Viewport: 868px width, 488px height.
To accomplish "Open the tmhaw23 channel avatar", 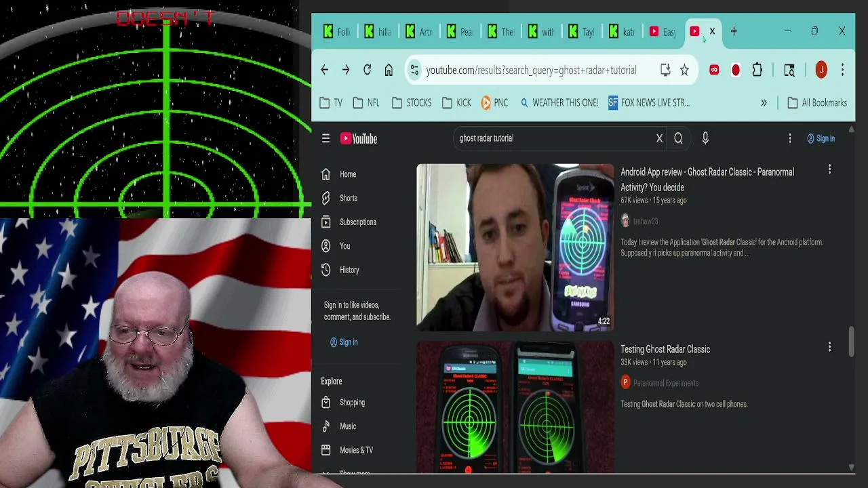I will pos(625,221).
